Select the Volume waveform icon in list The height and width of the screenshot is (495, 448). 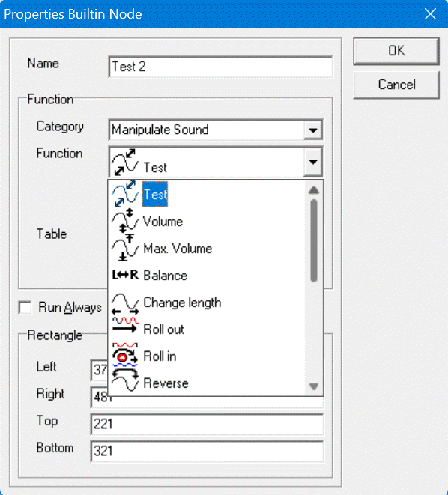125,221
